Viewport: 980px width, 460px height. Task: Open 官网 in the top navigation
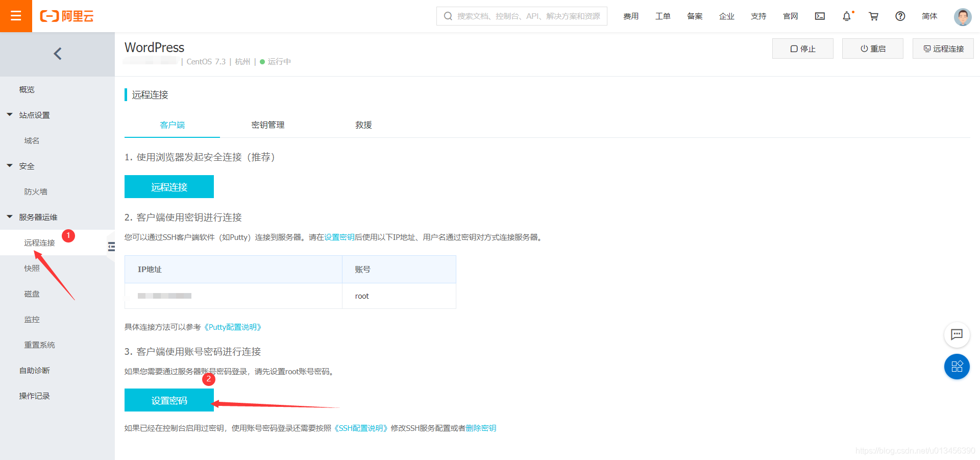click(x=791, y=16)
